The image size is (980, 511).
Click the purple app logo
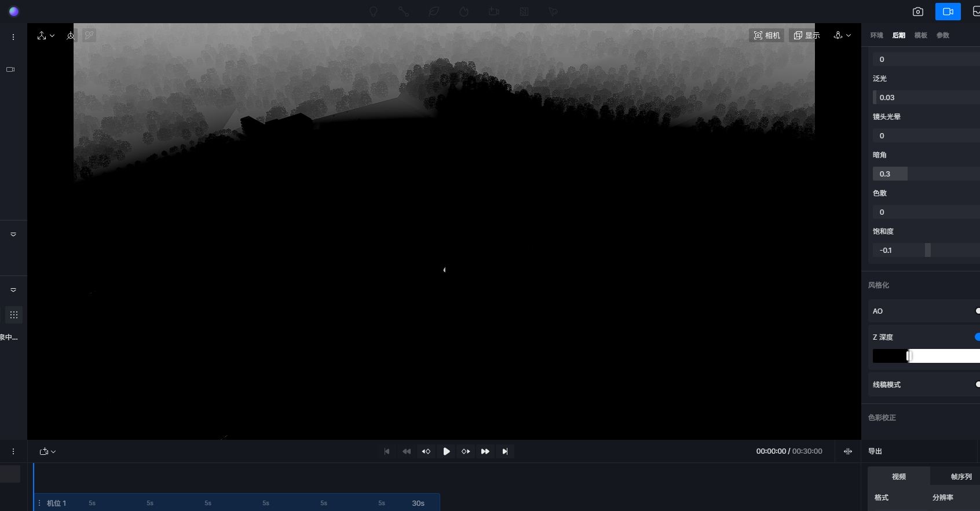(x=14, y=12)
